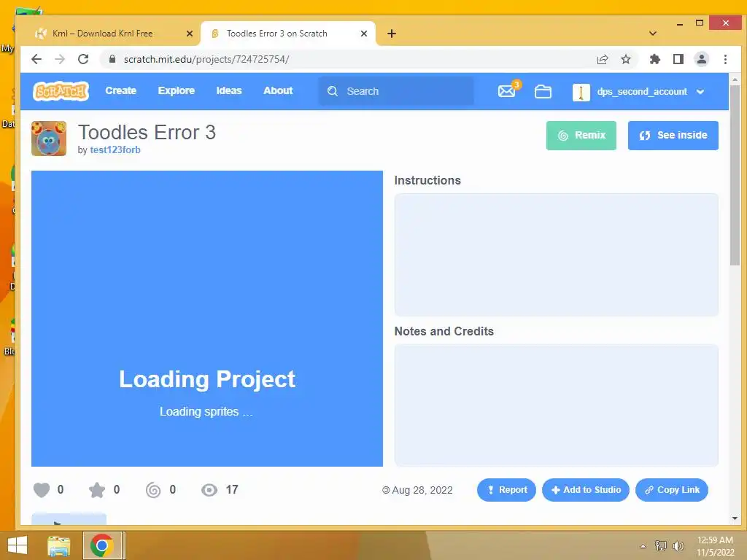Screen dimensions: 747x560
Task: Focus the Scratch search field
Action: point(396,91)
